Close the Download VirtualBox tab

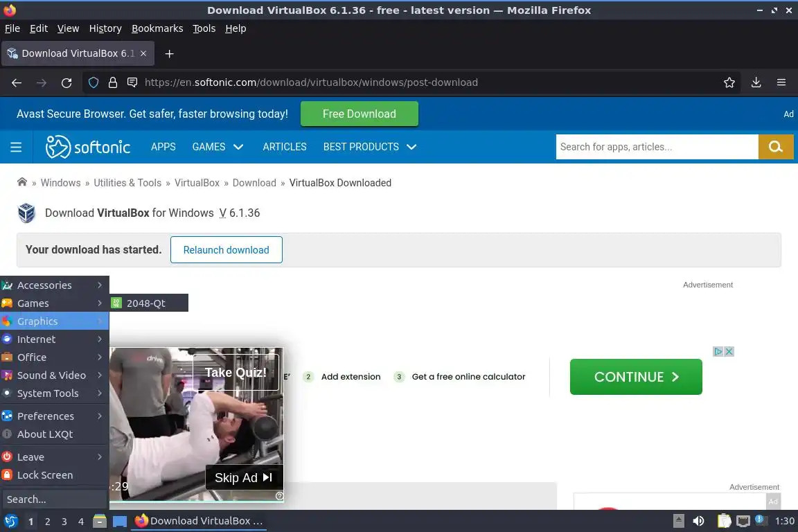tap(143, 53)
